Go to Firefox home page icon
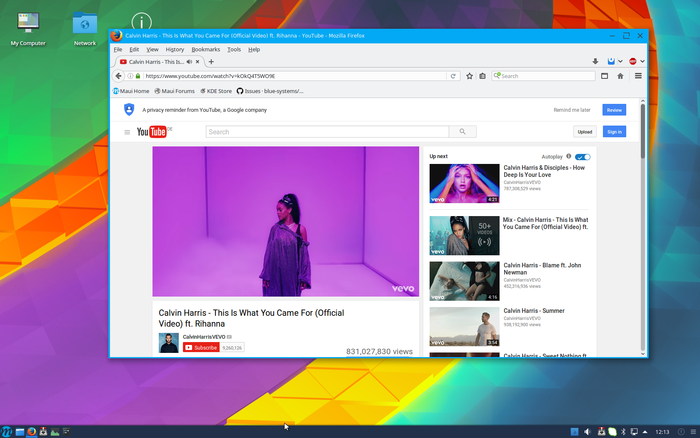The height and width of the screenshot is (438, 700). pos(620,76)
